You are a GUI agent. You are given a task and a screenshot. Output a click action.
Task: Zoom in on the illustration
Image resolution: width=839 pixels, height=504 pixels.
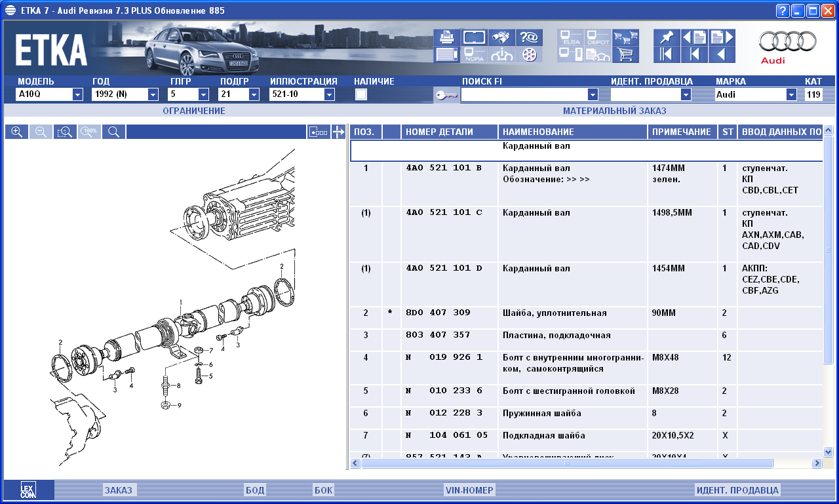click(x=16, y=132)
